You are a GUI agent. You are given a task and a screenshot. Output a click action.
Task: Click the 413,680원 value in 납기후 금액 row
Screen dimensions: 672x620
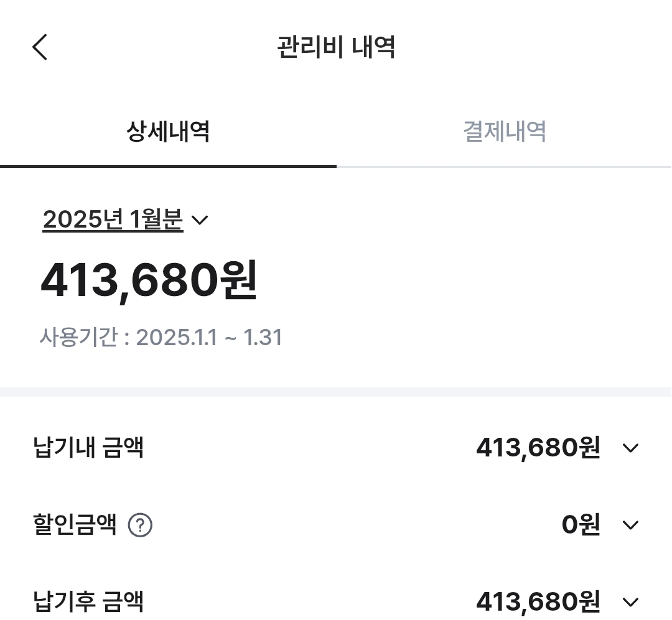[538, 602]
